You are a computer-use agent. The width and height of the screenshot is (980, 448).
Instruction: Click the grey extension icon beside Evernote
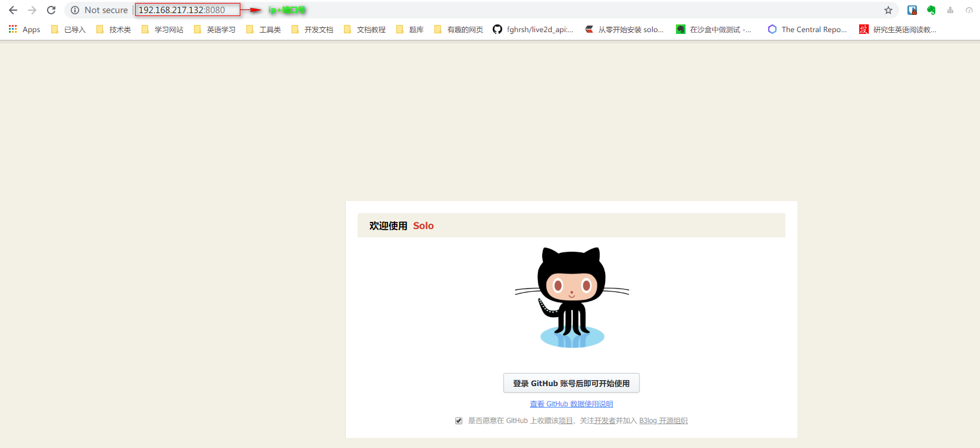click(x=950, y=10)
